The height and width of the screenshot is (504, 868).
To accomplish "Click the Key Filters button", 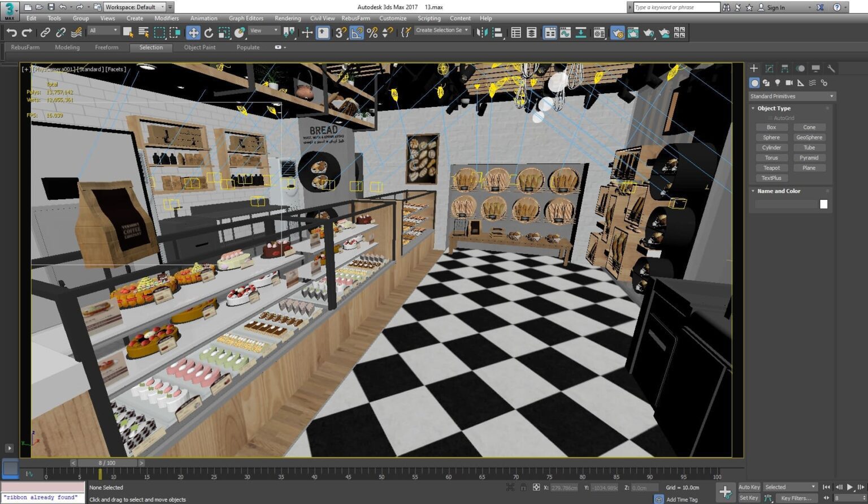I will point(797,498).
